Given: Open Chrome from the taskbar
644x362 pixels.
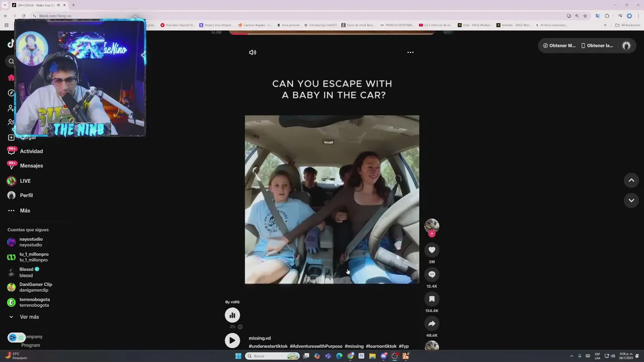Looking at the screenshot, I should tap(350, 356).
